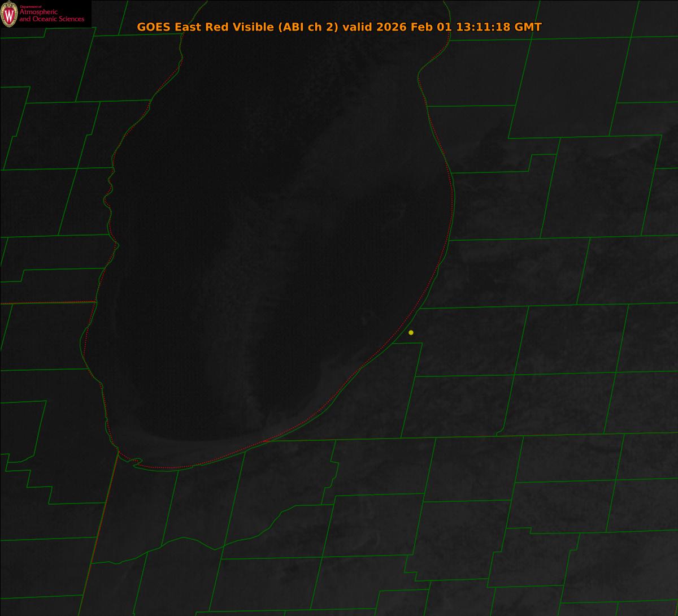The width and height of the screenshot is (678, 616).
Task: Click the small 'Department of' text
Action: pyautogui.click(x=32, y=7)
